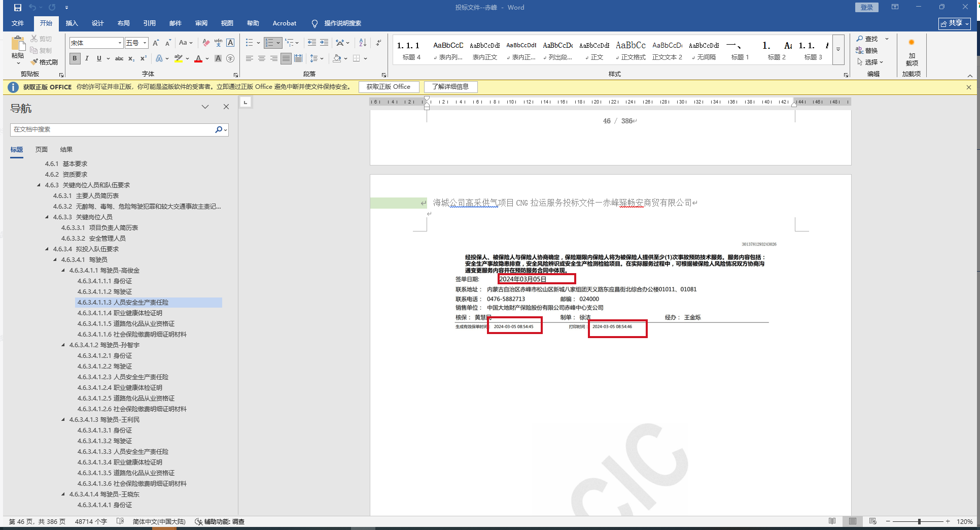Switch to Web Layout view

(x=872, y=521)
